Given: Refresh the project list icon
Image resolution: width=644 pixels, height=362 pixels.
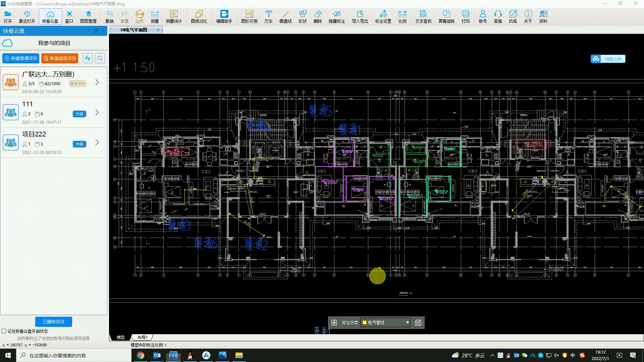Looking at the screenshot, I should click(x=88, y=58).
